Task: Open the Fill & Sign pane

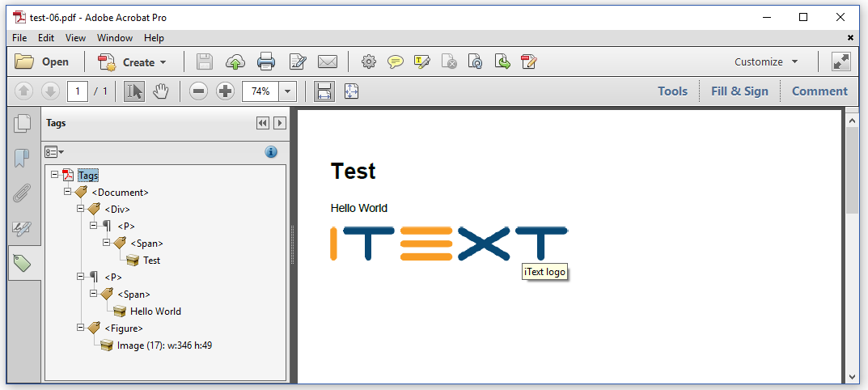Action: [739, 91]
